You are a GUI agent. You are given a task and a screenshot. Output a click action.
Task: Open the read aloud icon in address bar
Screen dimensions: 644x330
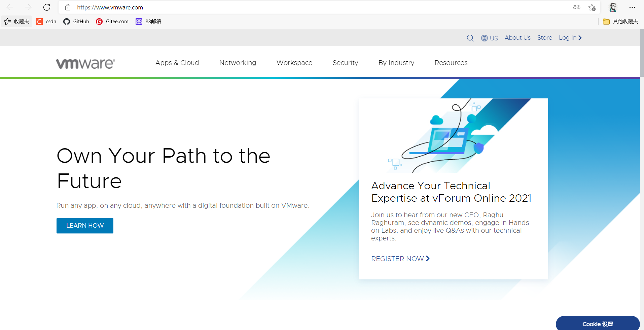pos(576,7)
